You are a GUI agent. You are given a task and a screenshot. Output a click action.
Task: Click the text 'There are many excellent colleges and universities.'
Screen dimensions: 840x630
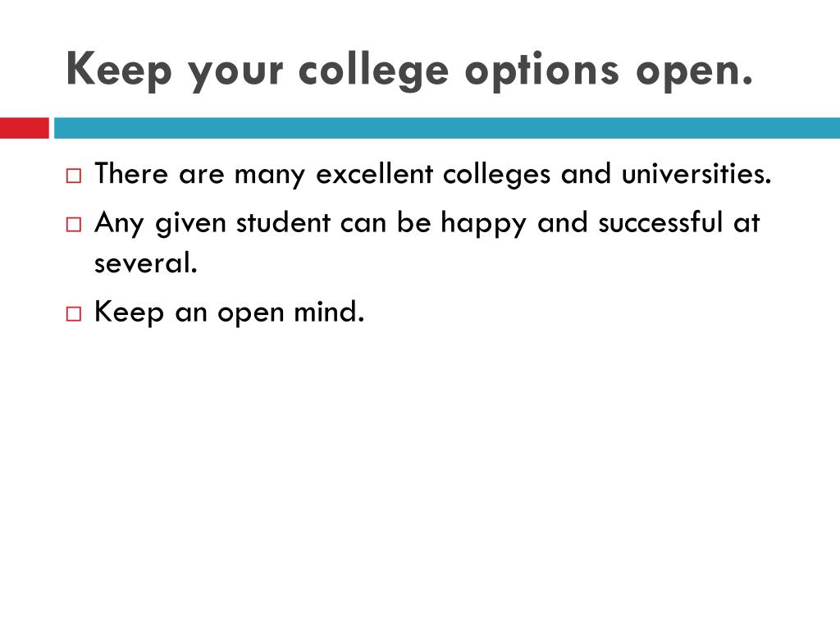[433, 174]
